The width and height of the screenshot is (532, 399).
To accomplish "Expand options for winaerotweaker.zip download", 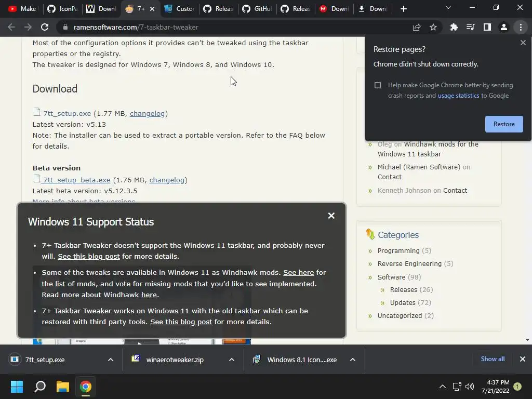I will pos(232,360).
